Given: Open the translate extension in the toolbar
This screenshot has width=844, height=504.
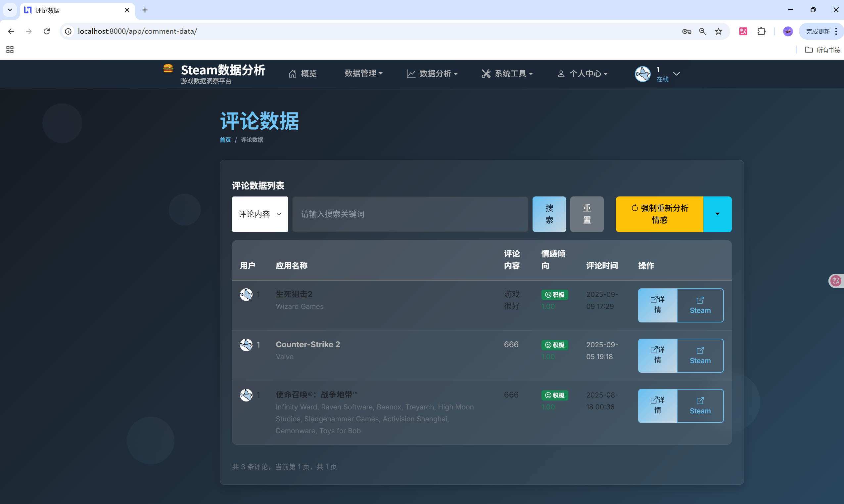Looking at the screenshot, I should point(743,31).
